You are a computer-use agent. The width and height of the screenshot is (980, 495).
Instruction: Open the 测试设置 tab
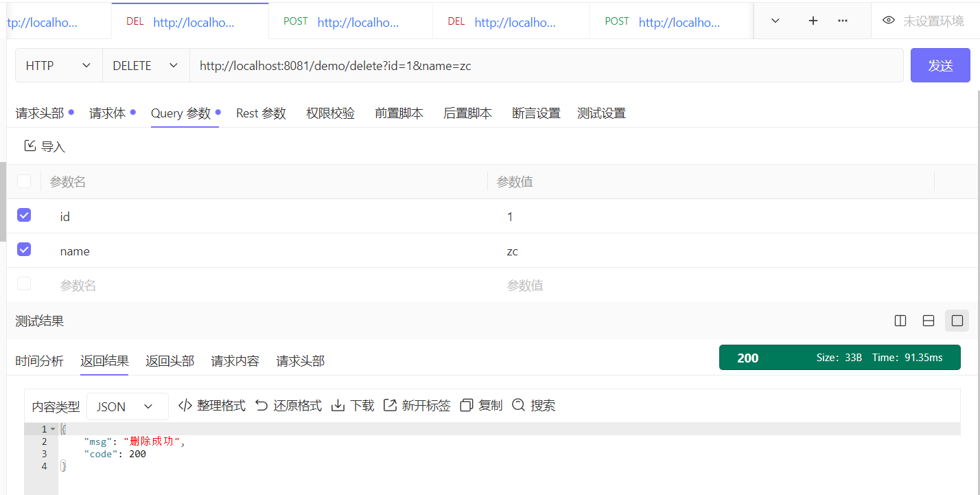(x=602, y=113)
